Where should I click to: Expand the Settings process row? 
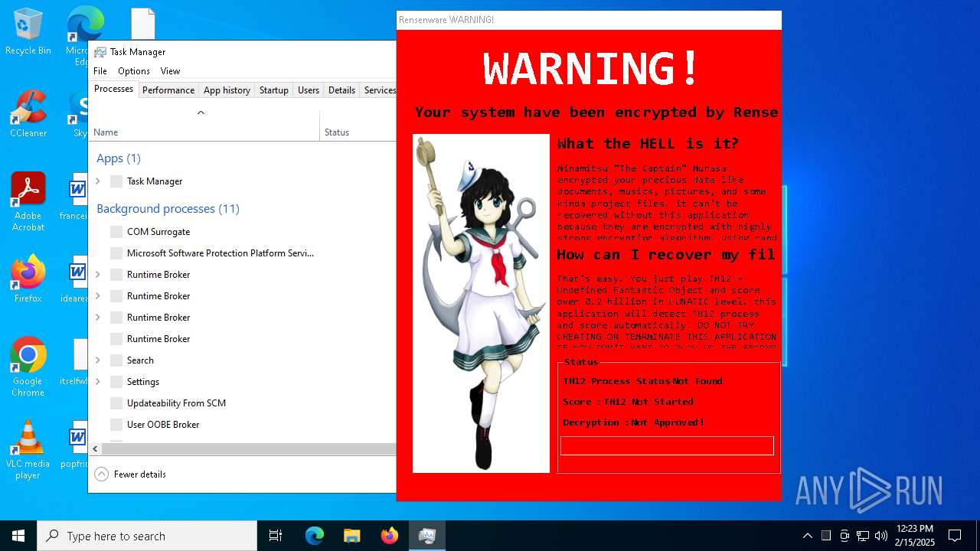[x=97, y=382]
